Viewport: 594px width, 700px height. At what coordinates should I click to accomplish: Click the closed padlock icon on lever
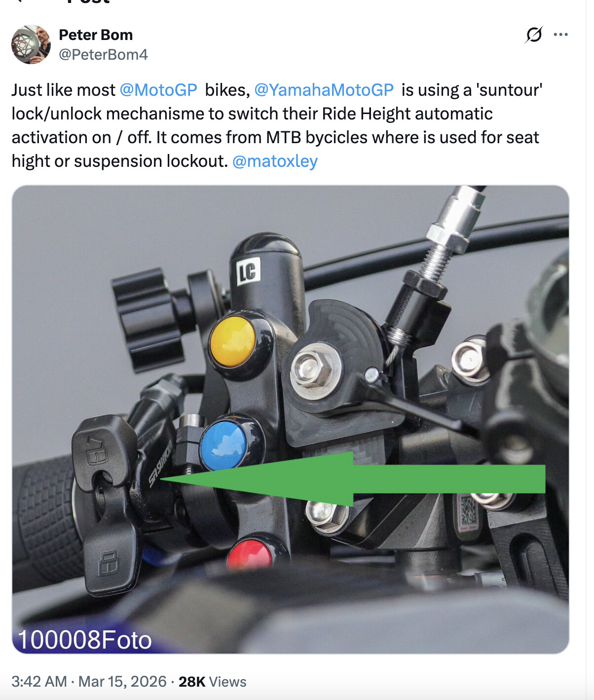[x=108, y=563]
